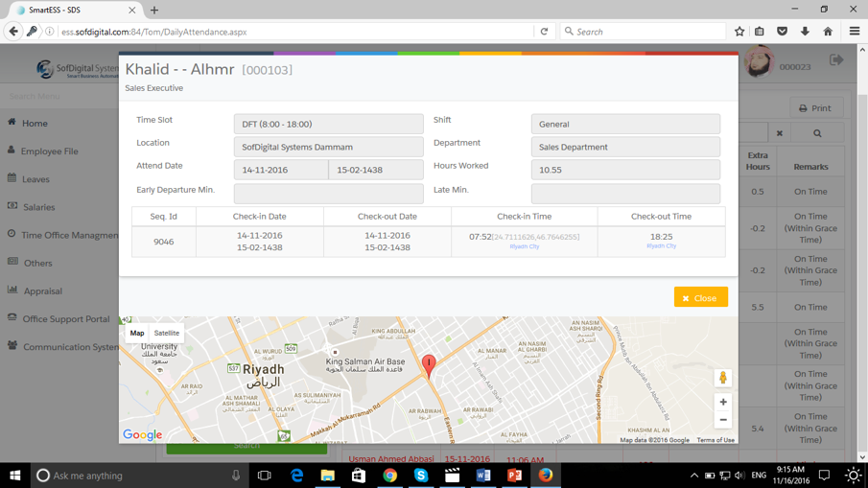Image resolution: width=868 pixels, height=488 pixels.
Task: Select the Map view tab
Action: [x=137, y=333]
